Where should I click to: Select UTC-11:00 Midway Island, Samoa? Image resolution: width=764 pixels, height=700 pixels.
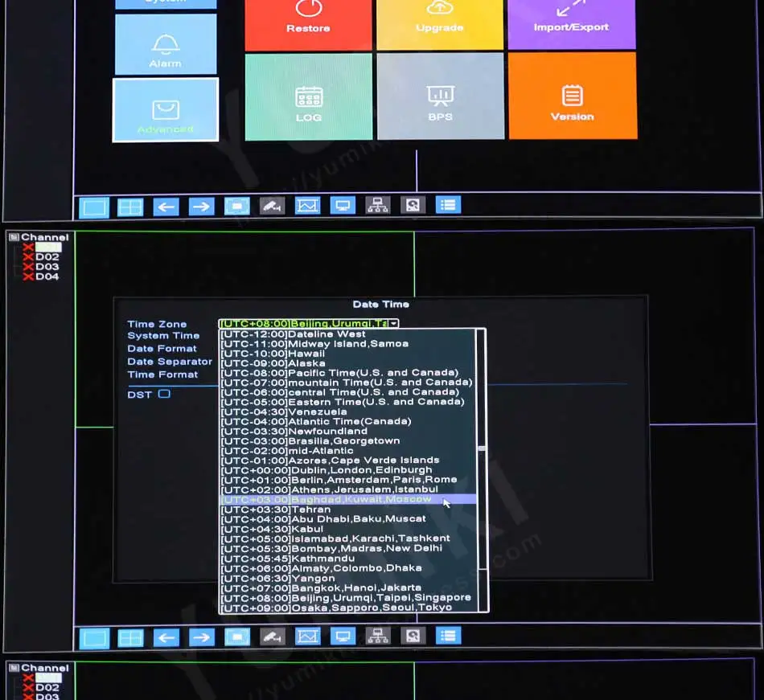[348, 344]
